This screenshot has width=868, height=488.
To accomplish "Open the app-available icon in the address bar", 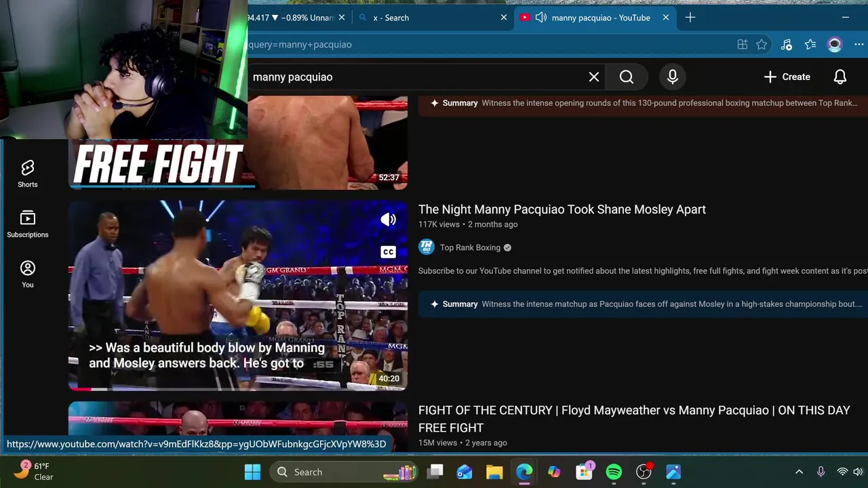I will click(x=743, y=45).
